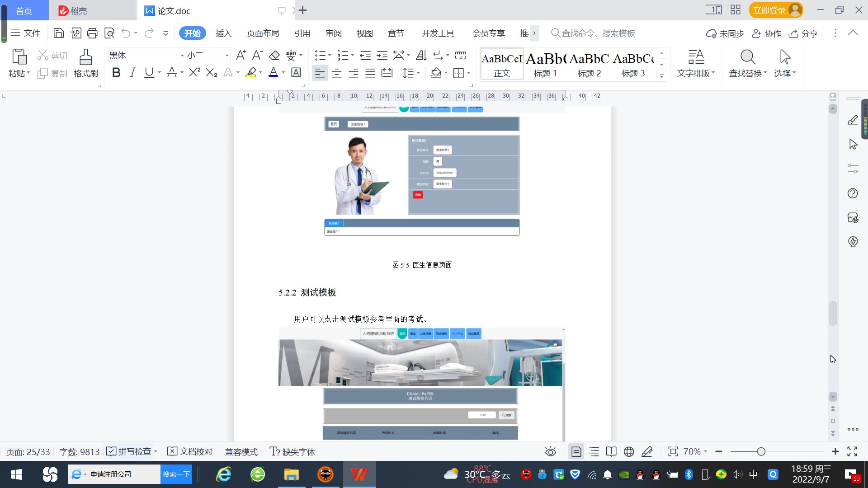Click the Paste (粘贴) clipboard icon
Screen dimensions: 868x488
point(19,57)
